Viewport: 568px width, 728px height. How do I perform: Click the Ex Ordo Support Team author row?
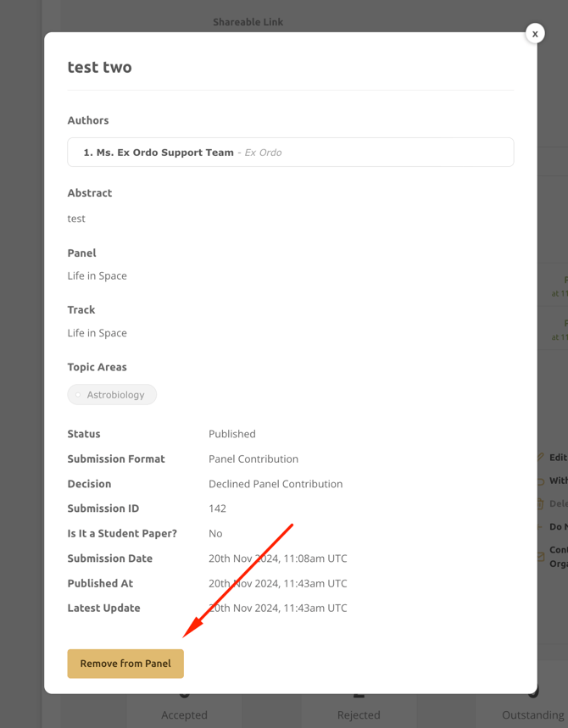click(x=290, y=153)
